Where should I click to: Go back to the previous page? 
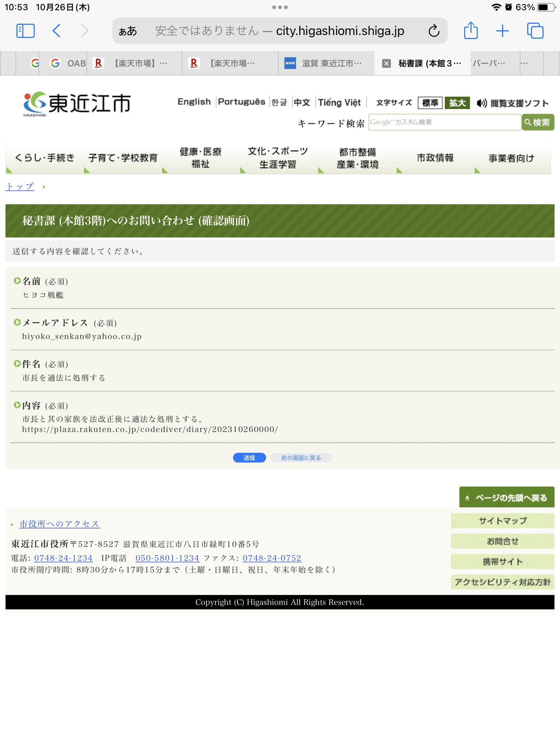(x=56, y=31)
